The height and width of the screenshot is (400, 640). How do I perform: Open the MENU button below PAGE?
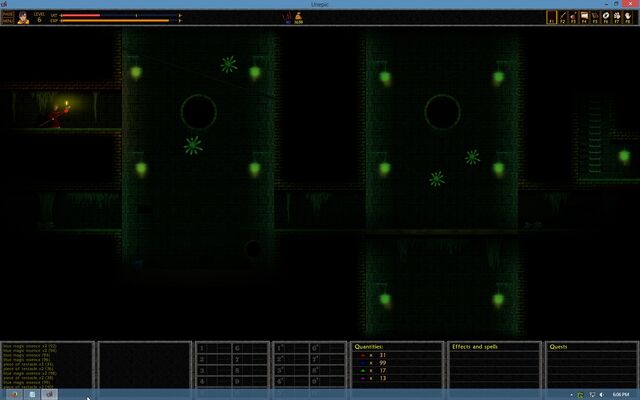pos(8,20)
